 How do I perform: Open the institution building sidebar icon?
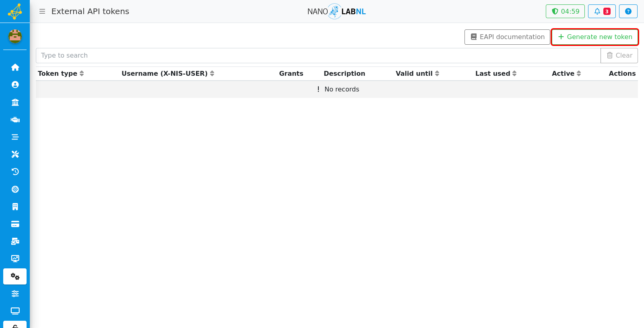[x=15, y=102]
